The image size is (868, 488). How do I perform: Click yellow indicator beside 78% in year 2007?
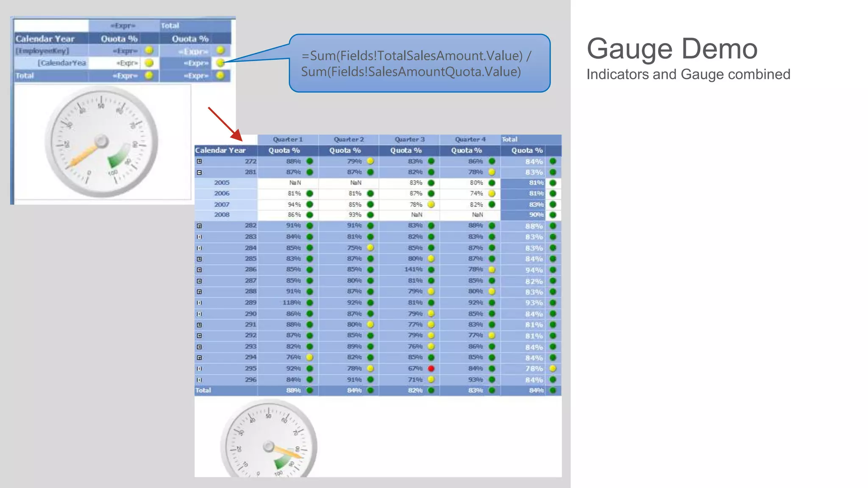click(431, 204)
